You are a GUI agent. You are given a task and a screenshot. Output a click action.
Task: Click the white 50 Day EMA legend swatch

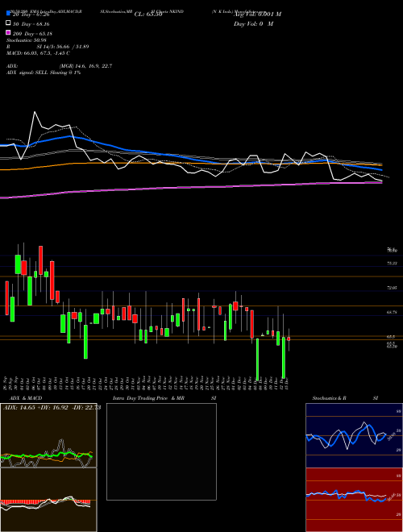[9, 23]
